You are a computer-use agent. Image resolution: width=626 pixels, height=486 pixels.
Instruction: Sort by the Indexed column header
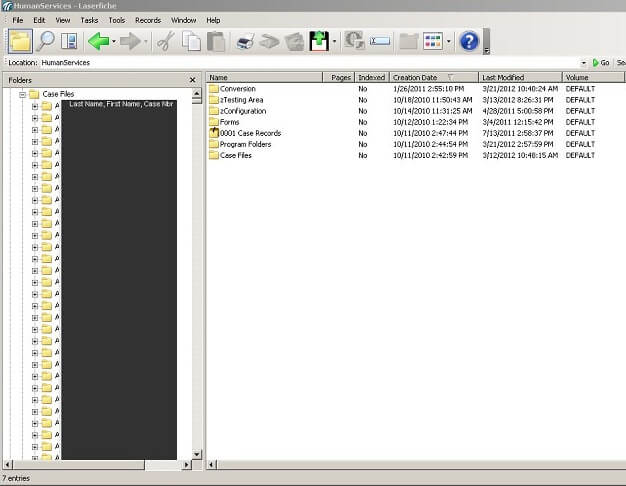[x=372, y=77]
